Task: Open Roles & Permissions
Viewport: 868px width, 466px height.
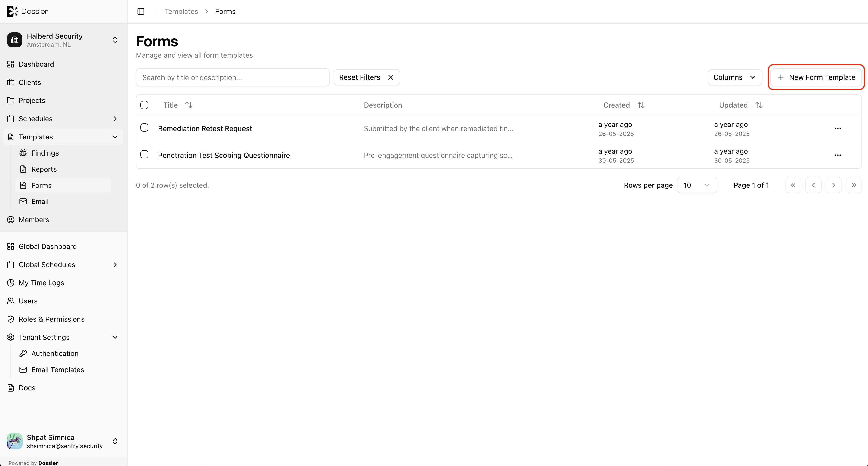Action: point(63,319)
